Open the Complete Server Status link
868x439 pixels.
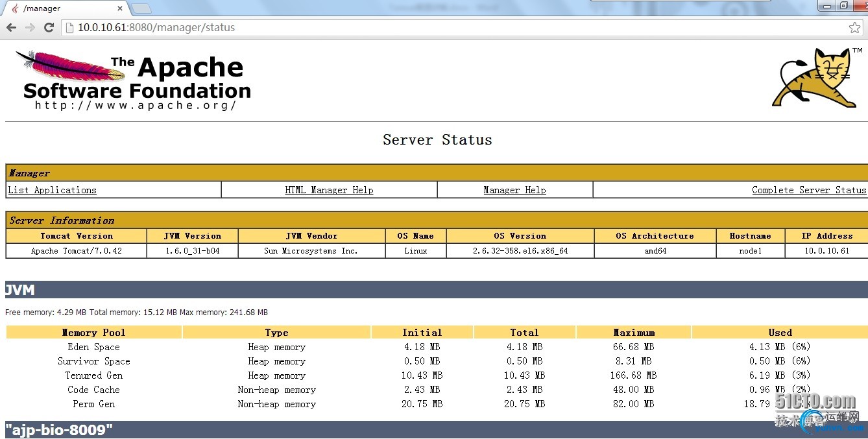(x=809, y=190)
